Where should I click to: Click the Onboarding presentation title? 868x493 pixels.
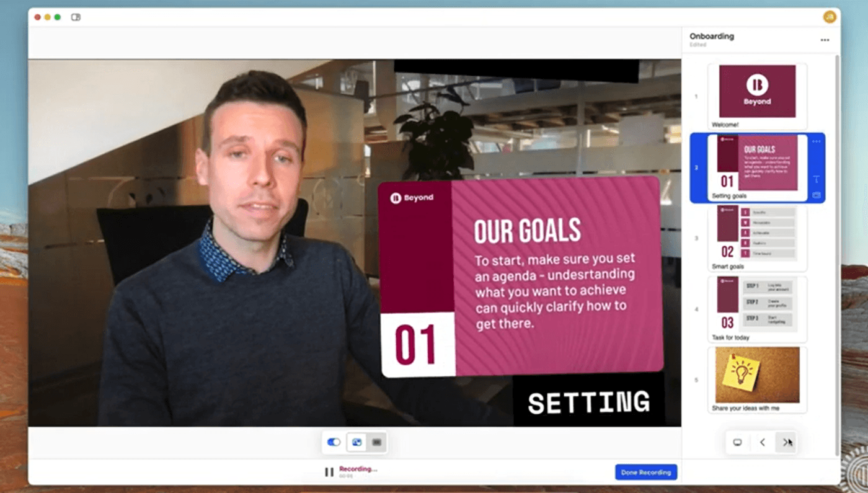click(x=712, y=36)
